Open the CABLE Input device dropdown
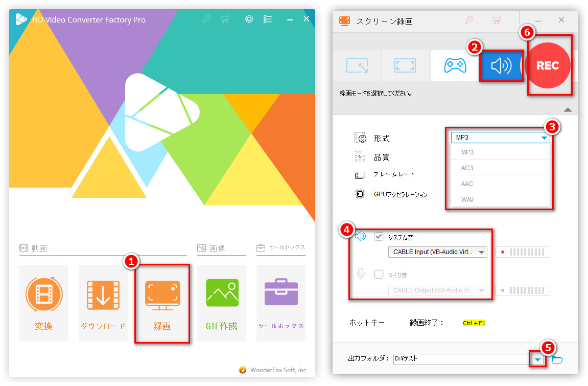The image size is (588, 386). (x=481, y=252)
